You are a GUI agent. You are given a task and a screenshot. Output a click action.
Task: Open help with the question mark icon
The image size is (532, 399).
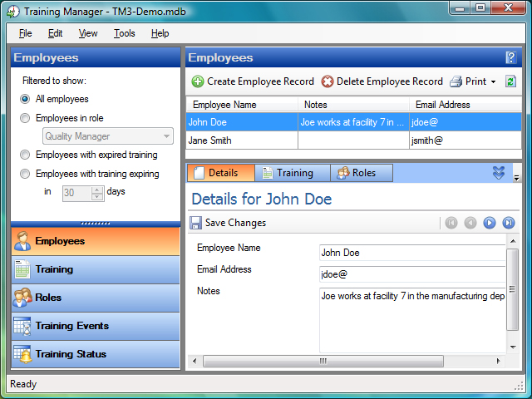510,57
